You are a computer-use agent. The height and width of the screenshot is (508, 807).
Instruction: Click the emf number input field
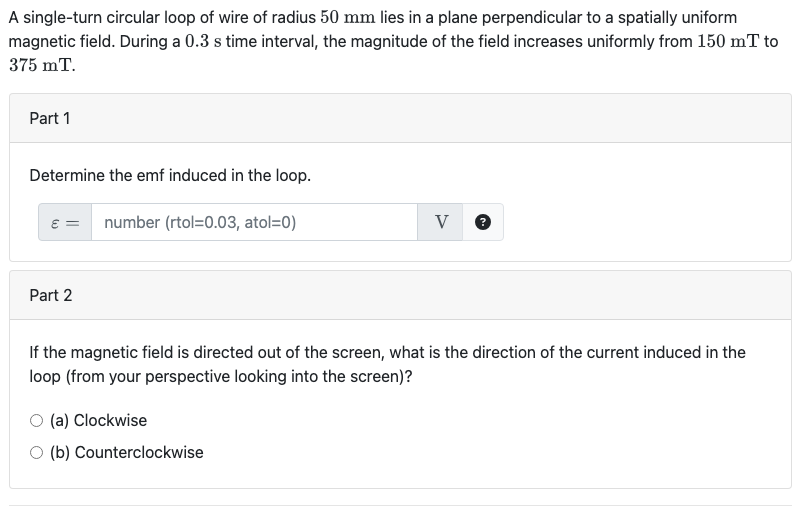255,223
